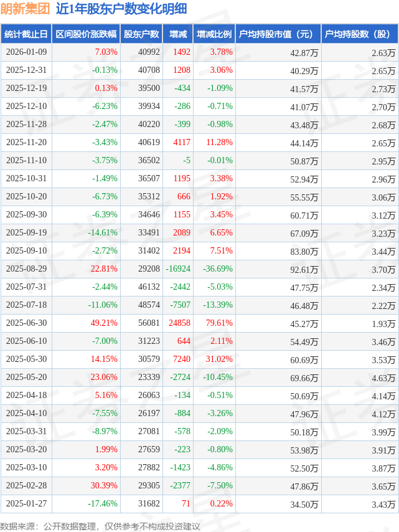Click the 56081 shareholder count cell
The width and height of the screenshot is (399, 532).
(148, 323)
